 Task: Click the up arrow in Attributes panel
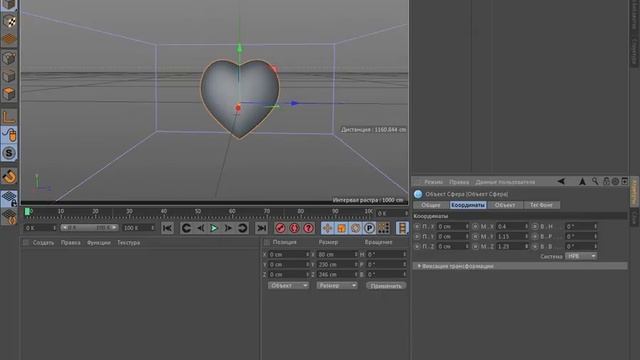point(582,182)
